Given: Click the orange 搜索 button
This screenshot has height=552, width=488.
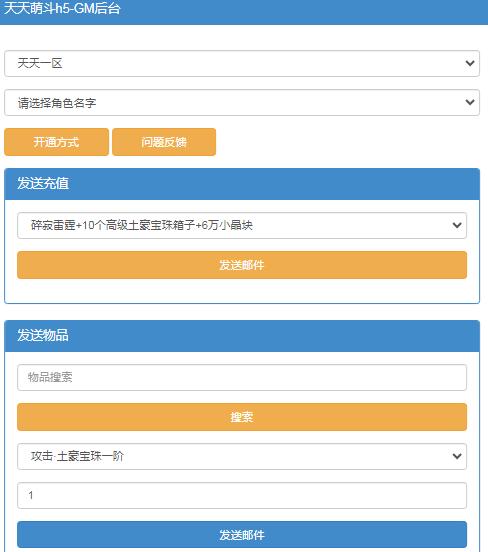Looking at the screenshot, I should point(242,417).
